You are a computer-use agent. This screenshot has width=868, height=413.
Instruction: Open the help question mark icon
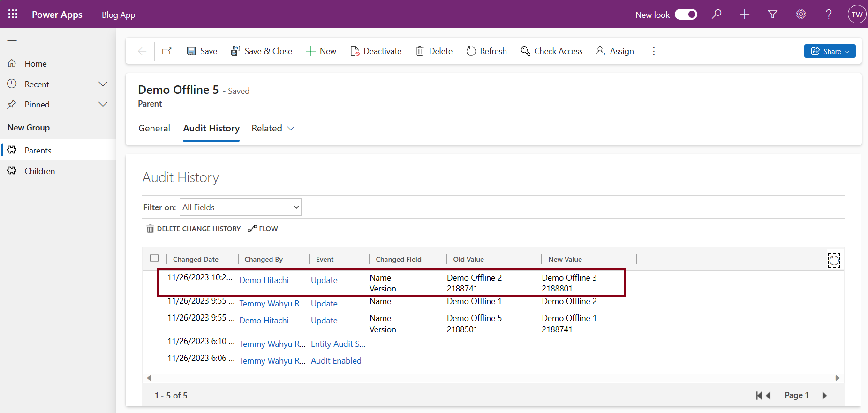click(829, 14)
